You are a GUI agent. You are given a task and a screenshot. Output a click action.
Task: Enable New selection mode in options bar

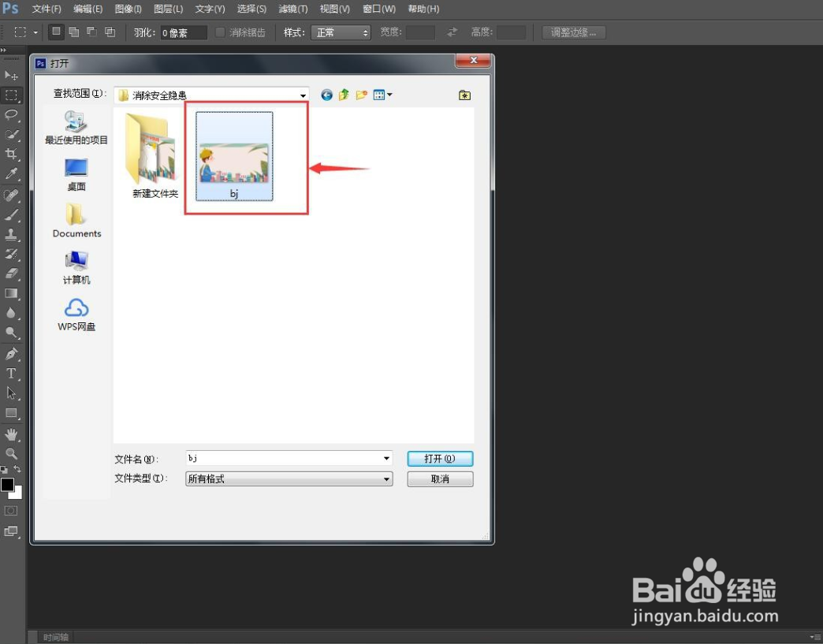coord(56,32)
